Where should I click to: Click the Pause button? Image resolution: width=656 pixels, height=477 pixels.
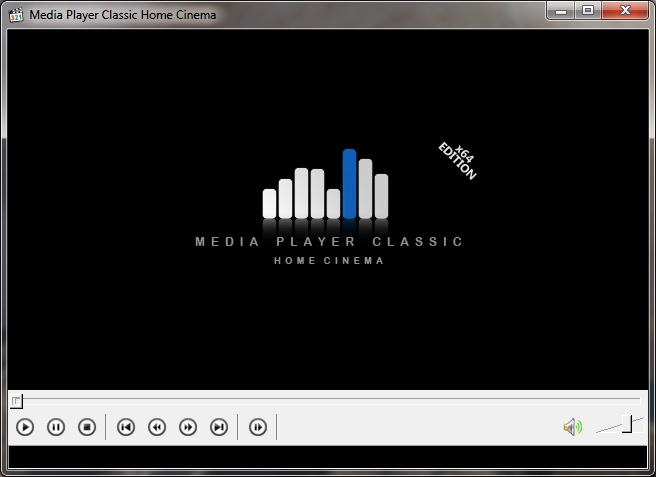(56, 427)
